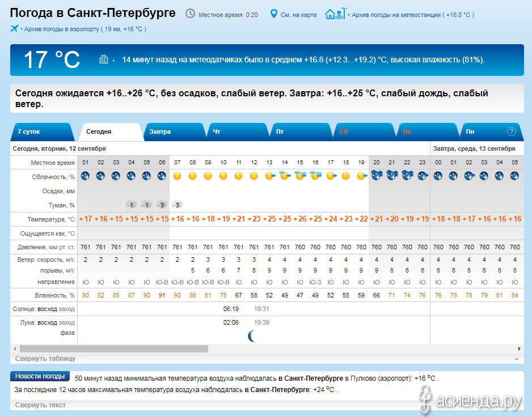Click the fog icon for hour 07
The image size is (532, 417).
coord(177,205)
